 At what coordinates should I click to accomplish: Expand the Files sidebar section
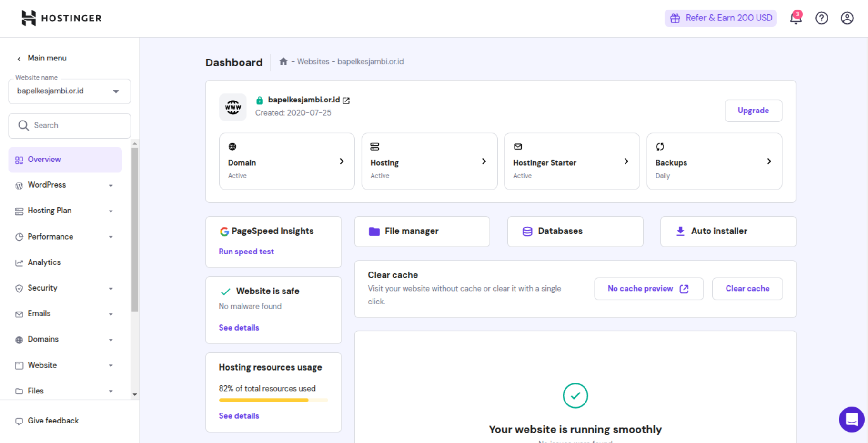(x=111, y=392)
